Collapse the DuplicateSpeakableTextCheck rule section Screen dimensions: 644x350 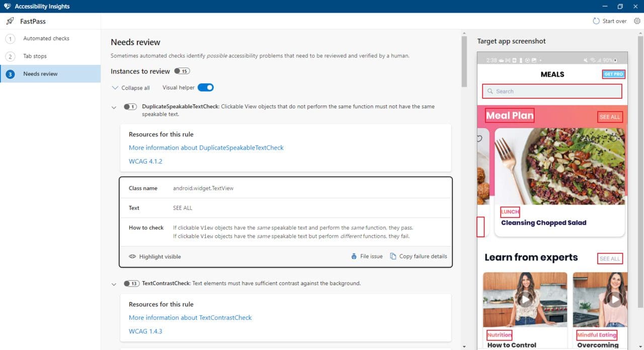(114, 107)
